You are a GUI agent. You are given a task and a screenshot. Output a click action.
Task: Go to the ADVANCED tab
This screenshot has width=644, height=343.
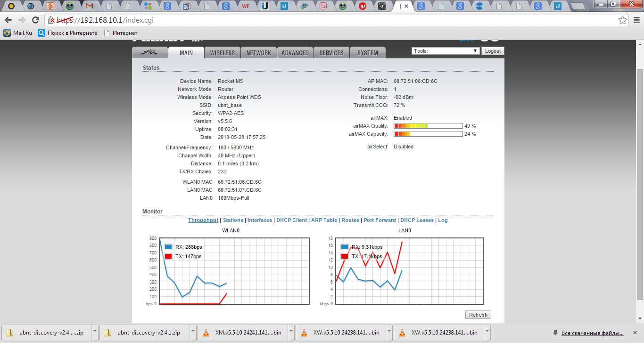click(295, 53)
